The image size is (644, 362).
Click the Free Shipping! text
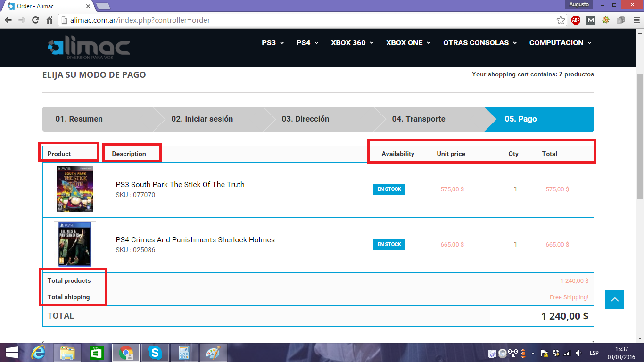pos(569,297)
